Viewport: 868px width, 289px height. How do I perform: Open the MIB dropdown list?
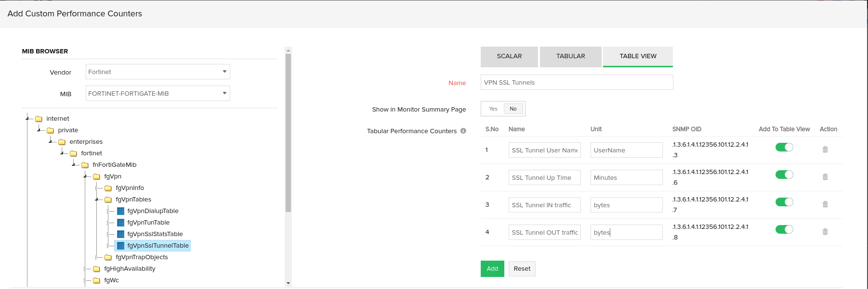click(158, 93)
